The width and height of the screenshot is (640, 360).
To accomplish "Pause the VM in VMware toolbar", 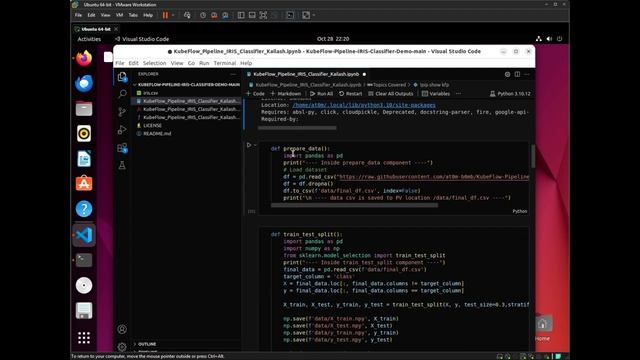I will 165,15.
